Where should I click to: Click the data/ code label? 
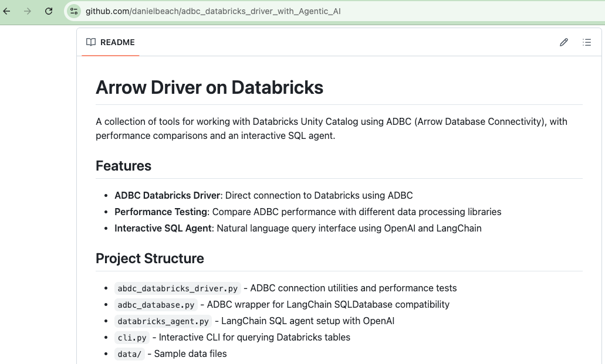tap(129, 354)
